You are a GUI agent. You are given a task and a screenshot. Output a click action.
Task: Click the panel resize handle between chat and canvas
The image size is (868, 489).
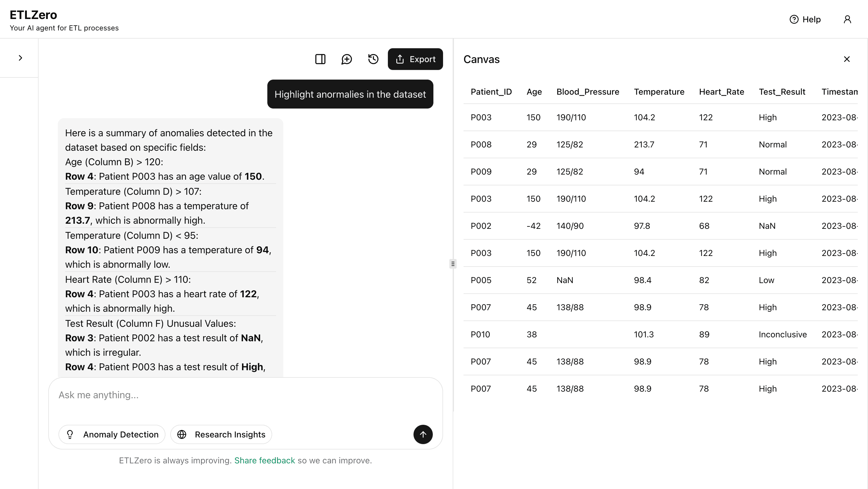(453, 264)
